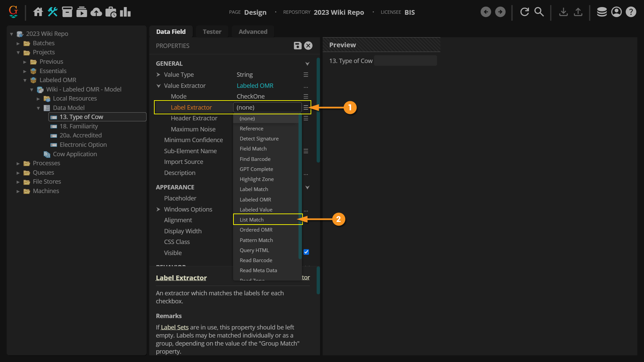This screenshot has height=362, width=644.
Task: Click the database stack icon
Action: click(602, 12)
